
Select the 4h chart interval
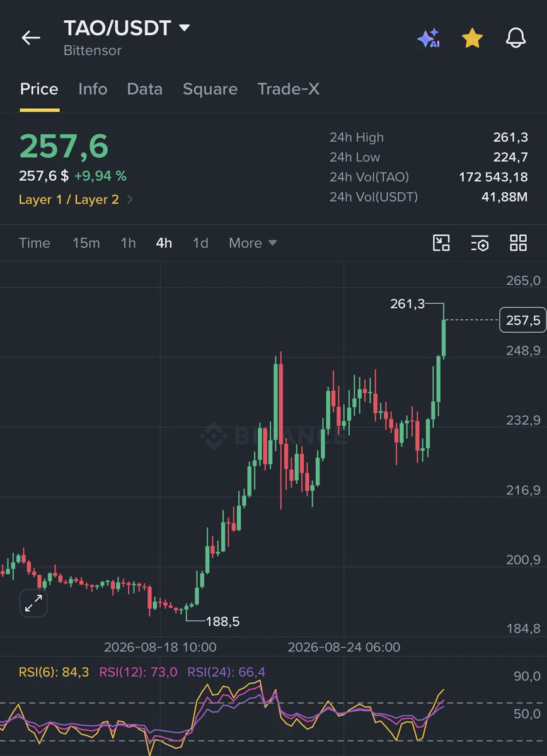[164, 243]
